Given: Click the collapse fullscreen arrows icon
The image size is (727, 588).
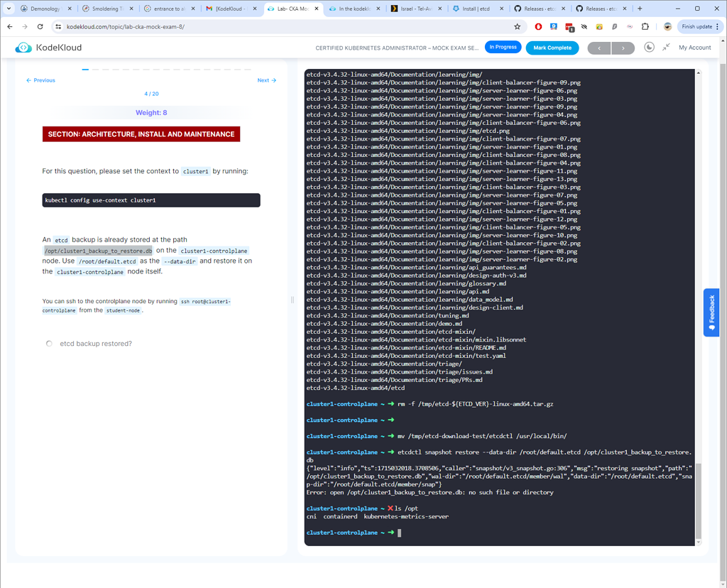Looking at the screenshot, I should click(x=666, y=48).
